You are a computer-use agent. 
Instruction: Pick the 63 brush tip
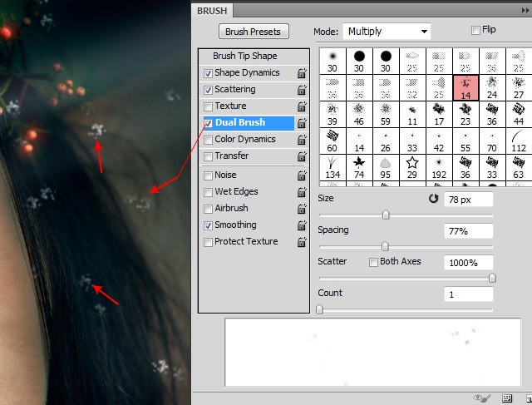[519, 168]
